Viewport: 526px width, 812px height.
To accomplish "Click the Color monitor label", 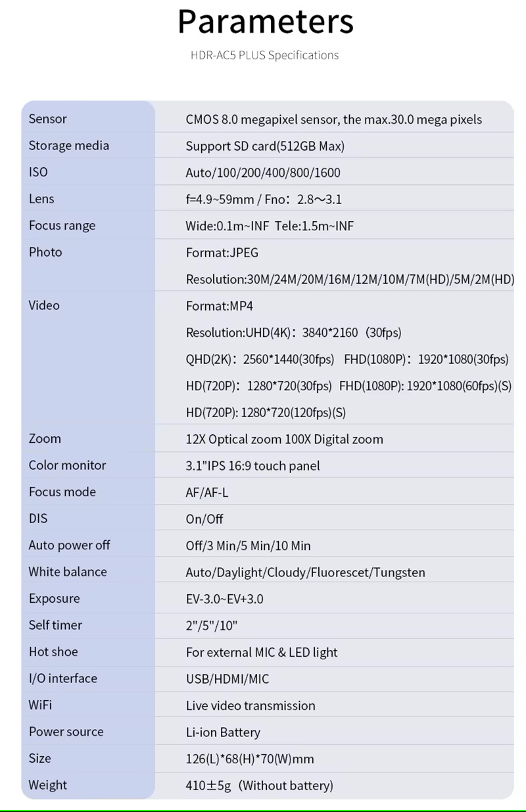I will (x=67, y=465).
